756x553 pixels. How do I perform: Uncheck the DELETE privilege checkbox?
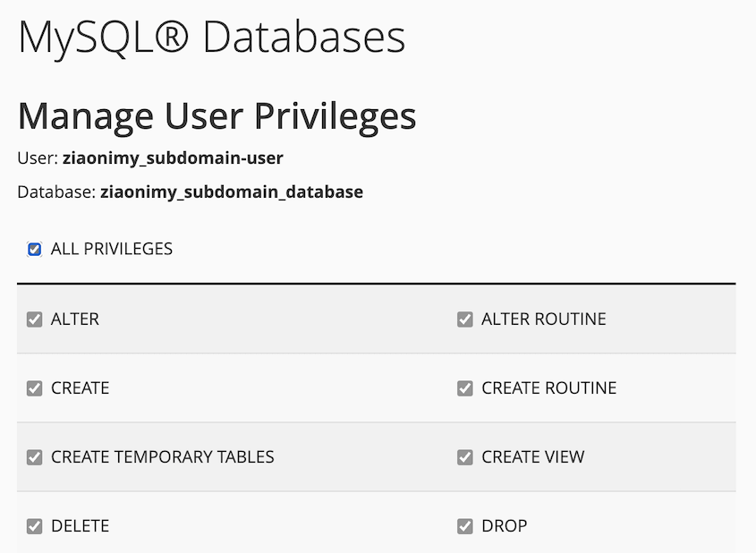35,526
